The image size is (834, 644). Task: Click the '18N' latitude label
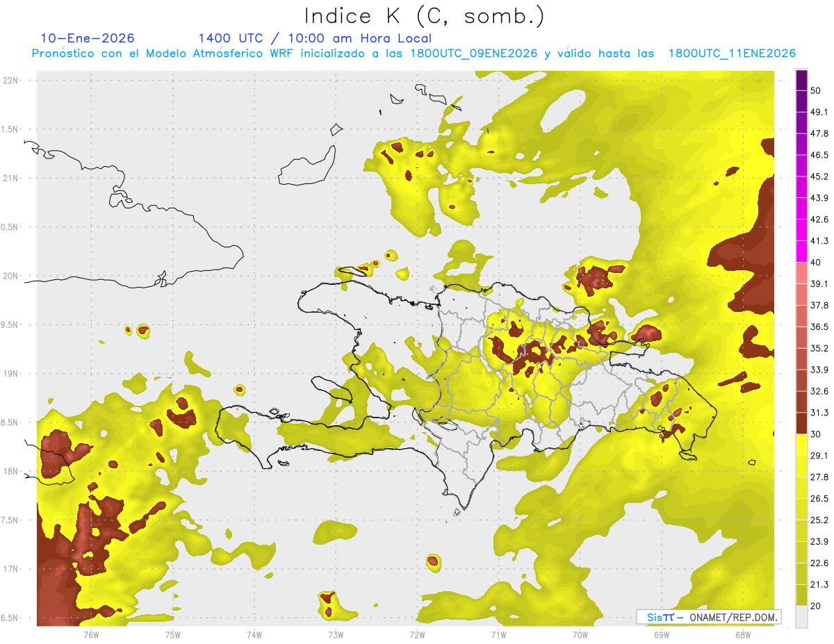point(11,472)
